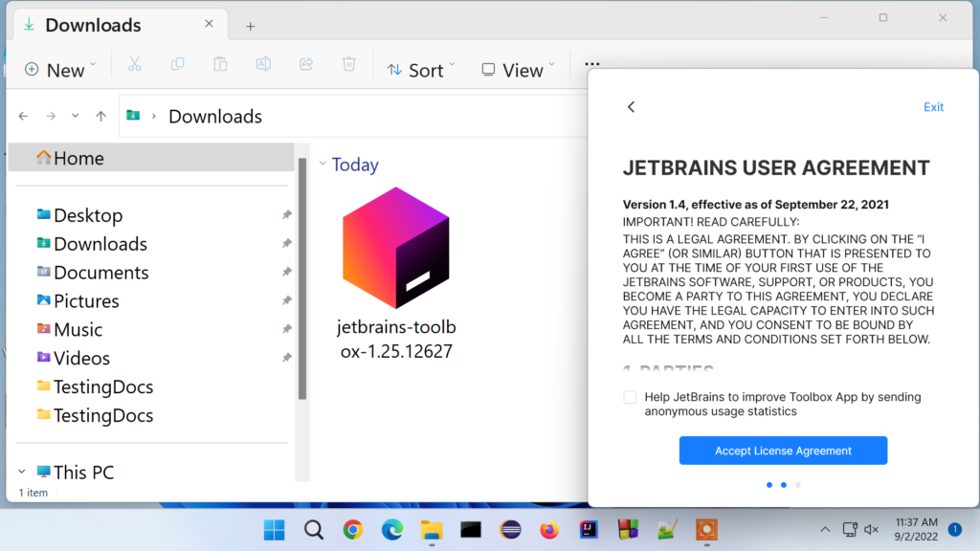980x551 pixels.
Task: Open the View dropdown
Action: [518, 69]
